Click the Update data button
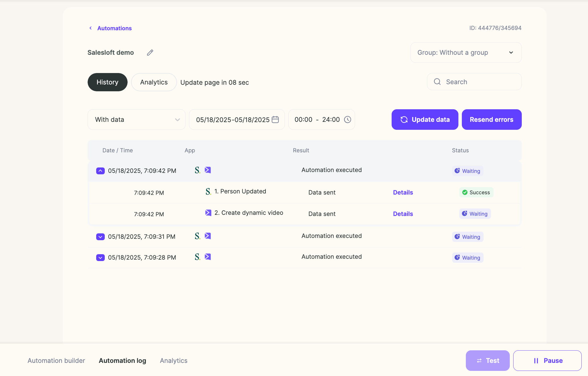Viewport: 588px width, 376px height. 425,120
